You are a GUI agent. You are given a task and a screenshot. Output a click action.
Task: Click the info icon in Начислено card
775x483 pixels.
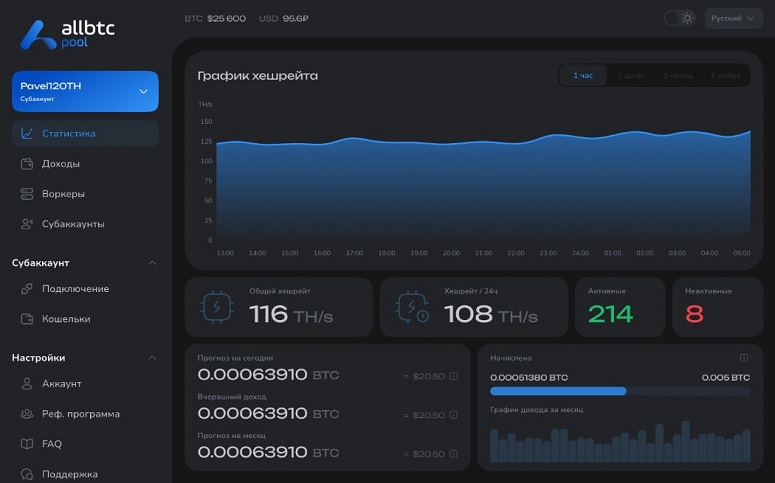(744, 357)
